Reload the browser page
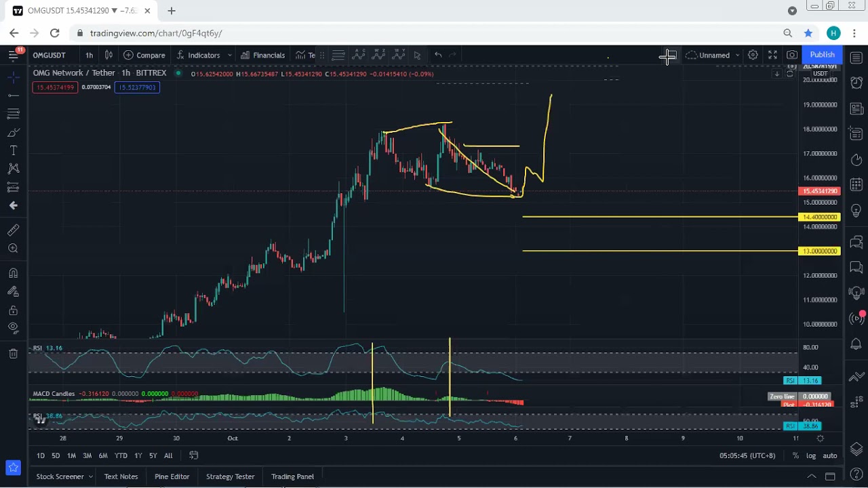868x488 pixels. click(x=54, y=33)
